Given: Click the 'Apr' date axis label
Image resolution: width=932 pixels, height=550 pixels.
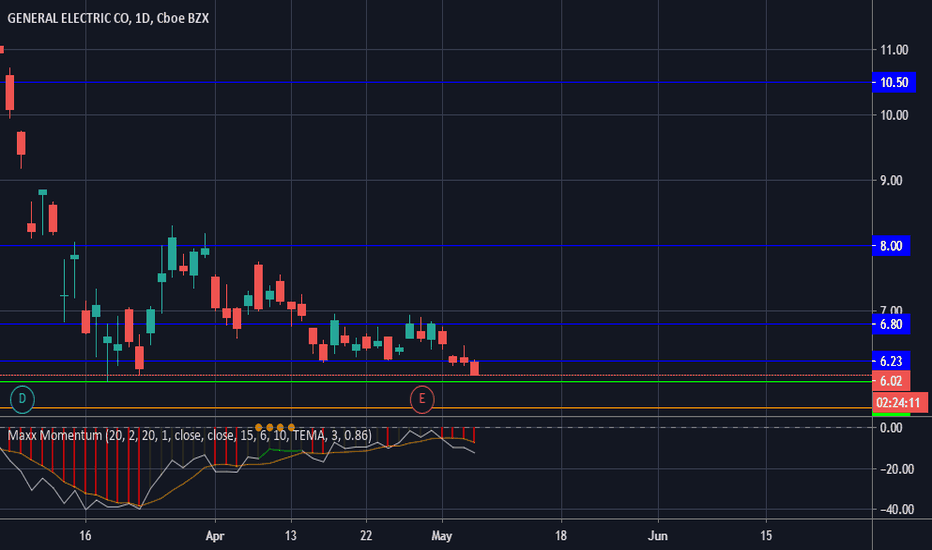Looking at the screenshot, I should point(215,536).
